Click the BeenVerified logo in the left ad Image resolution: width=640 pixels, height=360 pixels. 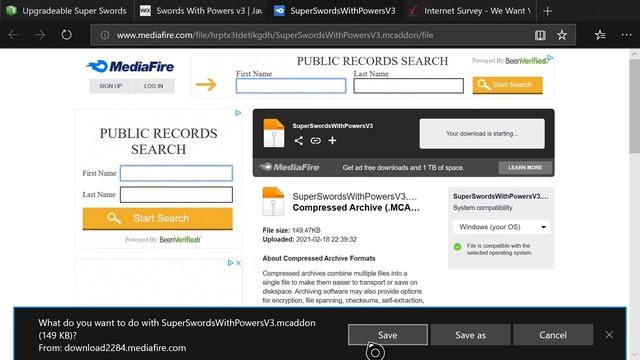(x=180, y=240)
